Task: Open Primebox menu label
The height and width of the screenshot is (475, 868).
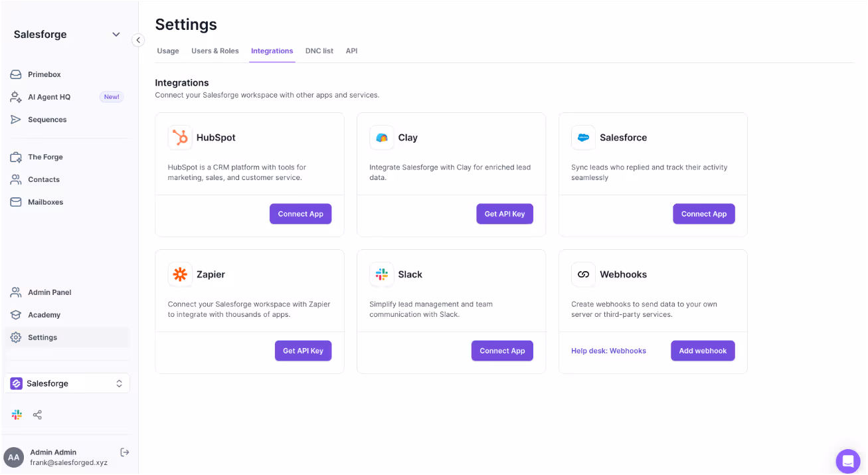Action: pyautogui.click(x=44, y=74)
